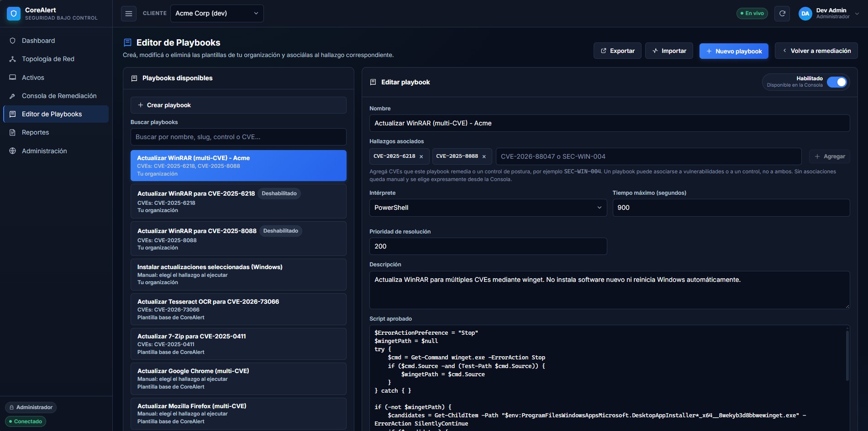Click the Nombre input field
This screenshot has height=431, width=868.
[610, 123]
